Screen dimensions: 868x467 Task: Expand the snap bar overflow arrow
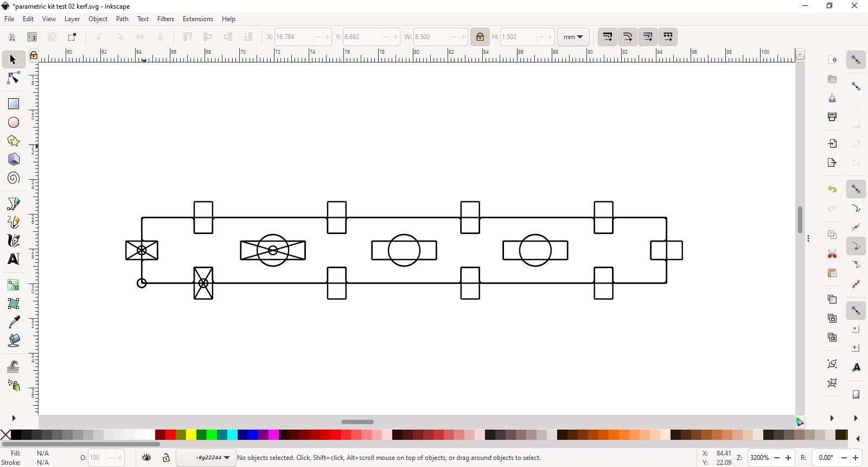[856, 418]
